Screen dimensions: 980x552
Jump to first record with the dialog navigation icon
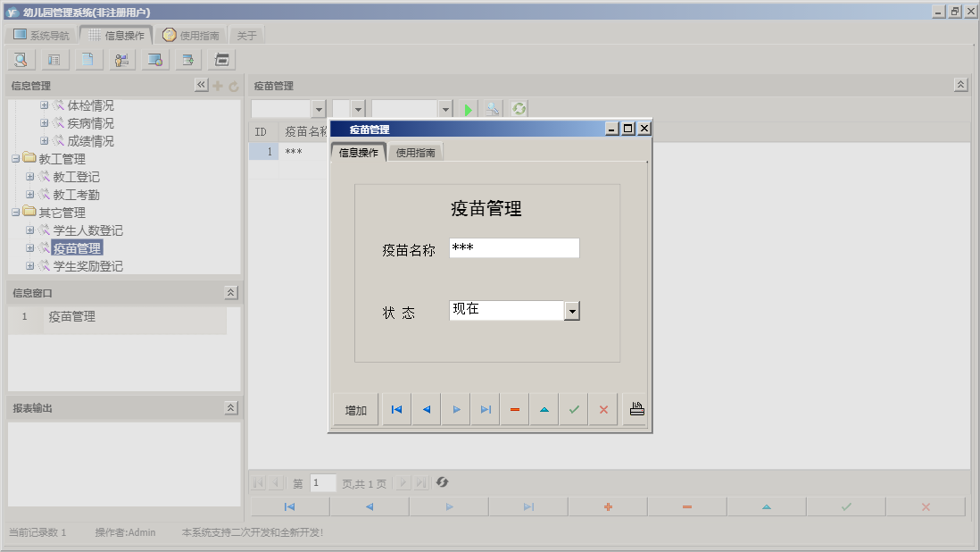coord(395,408)
